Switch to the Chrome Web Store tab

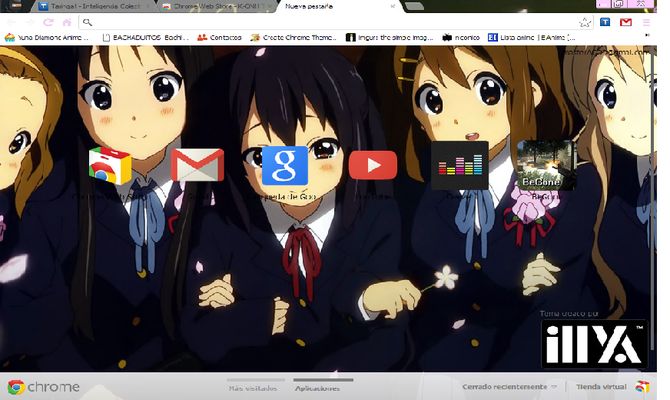pyautogui.click(x=216, y=6)
